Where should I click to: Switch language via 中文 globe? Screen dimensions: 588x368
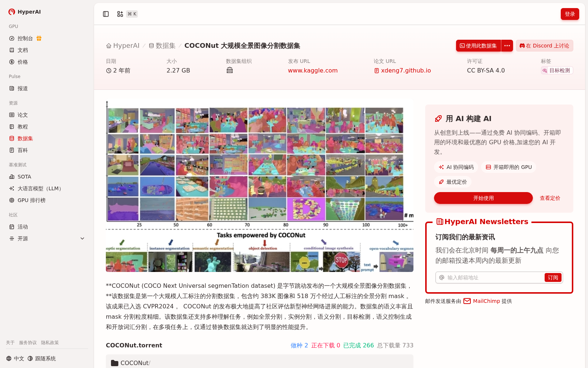[15, 358]
